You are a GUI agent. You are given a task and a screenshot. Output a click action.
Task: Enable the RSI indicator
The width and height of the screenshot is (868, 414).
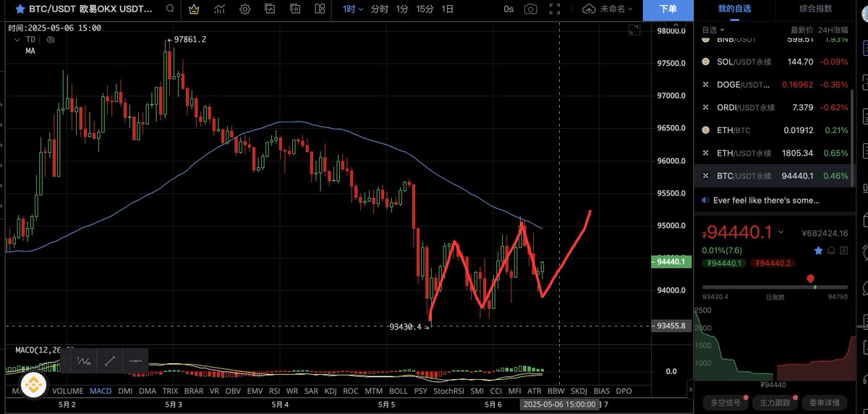[x=274, y=391]
